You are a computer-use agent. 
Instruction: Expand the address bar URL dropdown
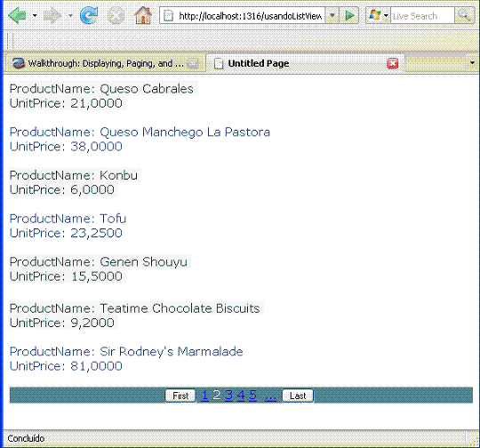(x=332, y=15)
